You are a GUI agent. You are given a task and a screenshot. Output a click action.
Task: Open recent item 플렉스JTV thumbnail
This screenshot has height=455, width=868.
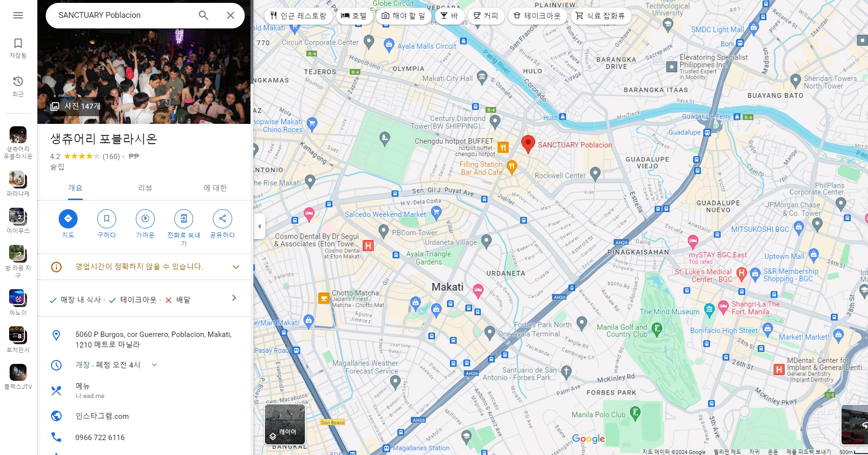[18, 372]
